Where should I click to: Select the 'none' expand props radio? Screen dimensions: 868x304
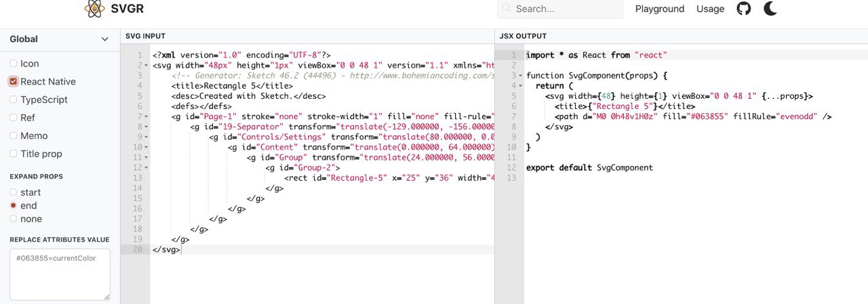click(14, 219)
